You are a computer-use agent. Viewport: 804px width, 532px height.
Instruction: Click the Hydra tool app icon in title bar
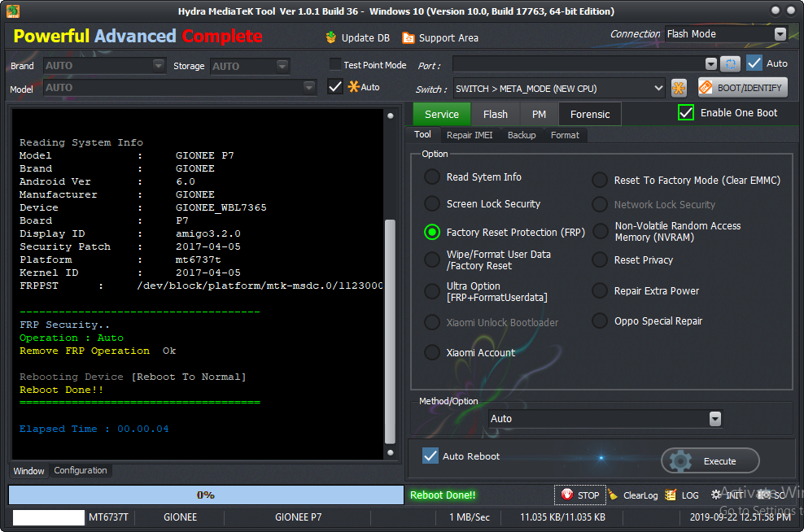coord(13,11)
